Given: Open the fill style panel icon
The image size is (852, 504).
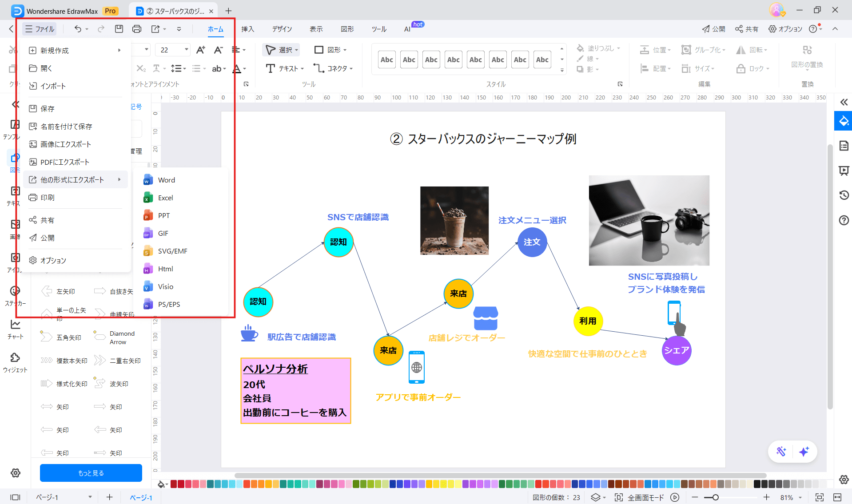Looking at the screenshot, I should [844, 121].
